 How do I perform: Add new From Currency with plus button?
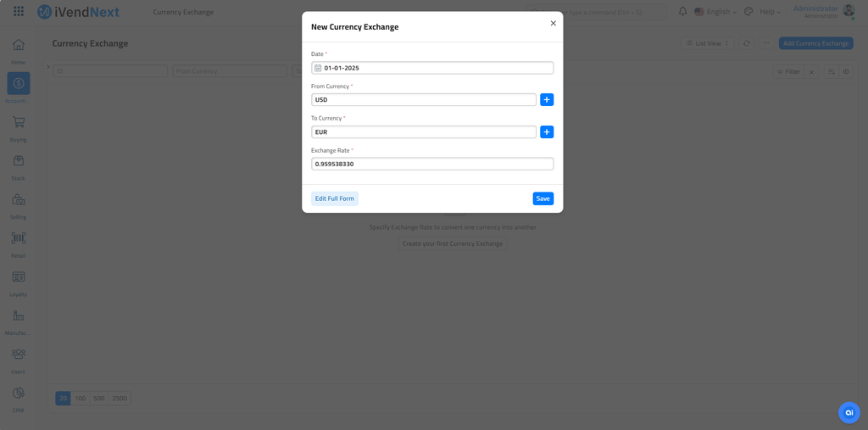547,100
